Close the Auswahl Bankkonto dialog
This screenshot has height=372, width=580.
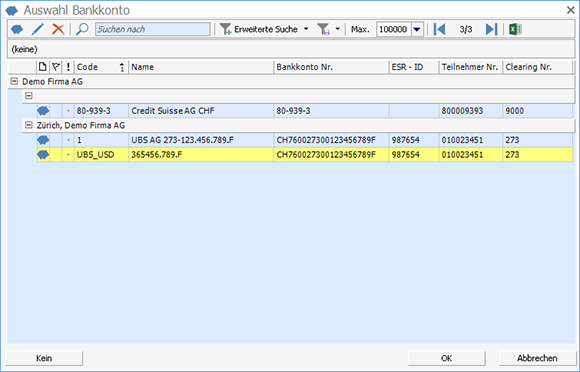coord(570,10)
